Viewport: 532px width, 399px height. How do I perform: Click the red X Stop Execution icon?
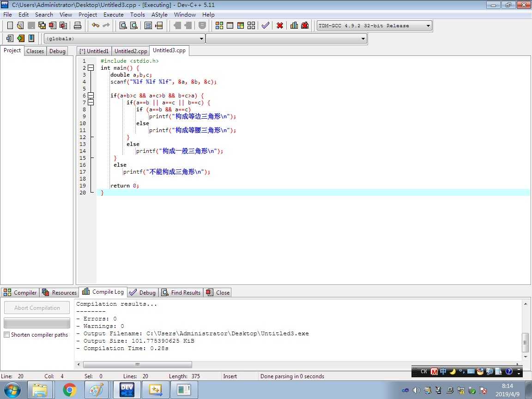tap(279, 25)
